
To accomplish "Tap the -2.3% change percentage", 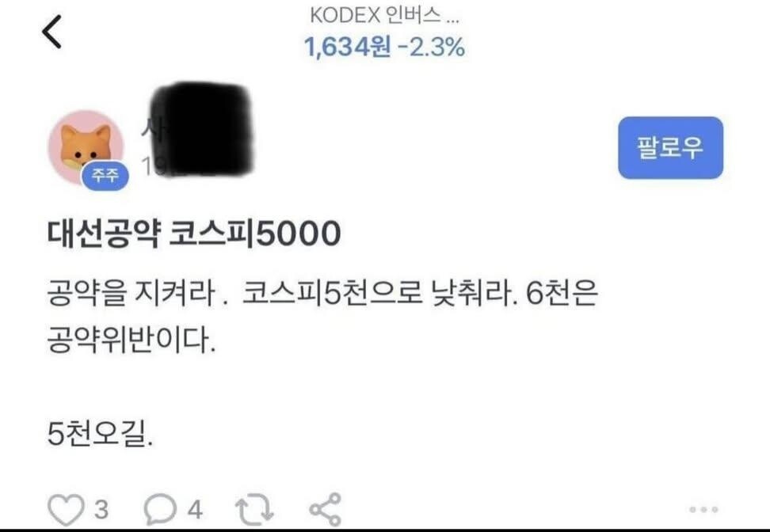I will 432,47.
